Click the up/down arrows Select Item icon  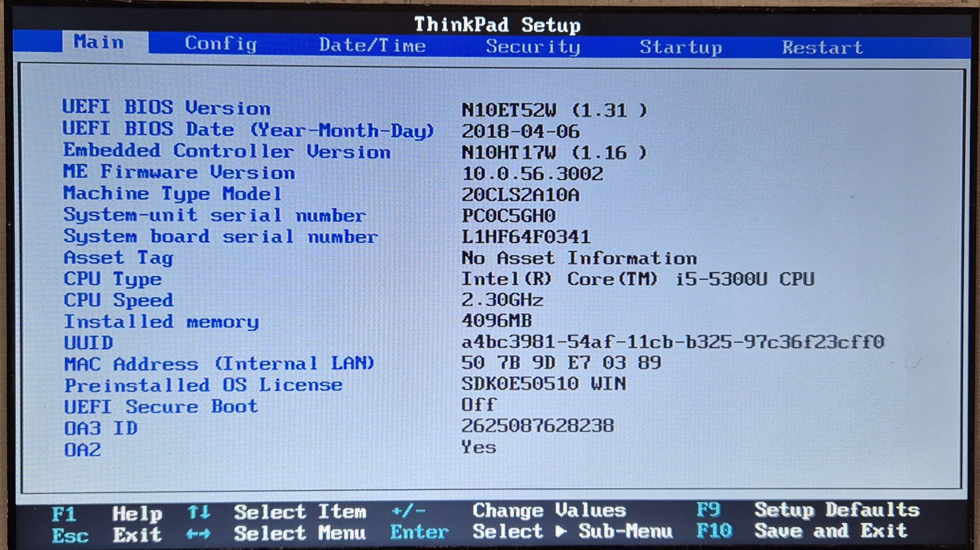coord(199,513)
